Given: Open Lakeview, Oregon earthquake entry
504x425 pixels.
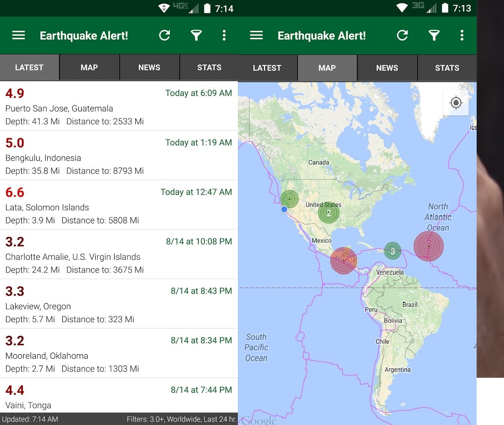Looking at the screenshot, I should [x=119, y=304].
